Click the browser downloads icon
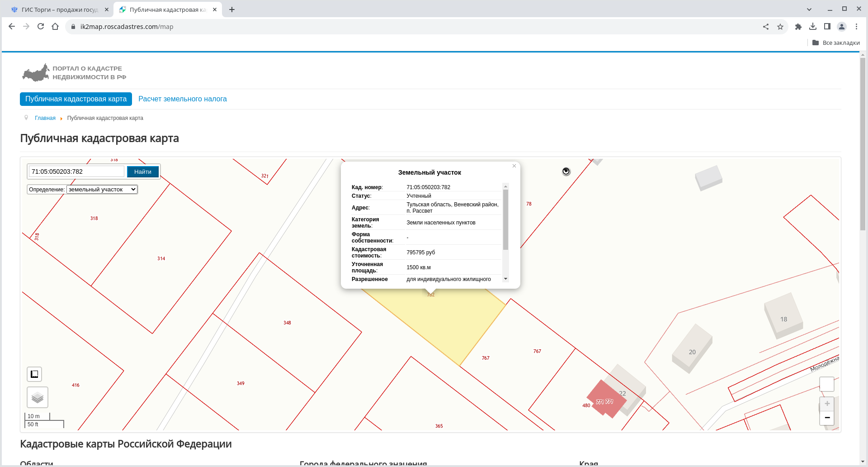The height and width of the screenshot is (467, 868). click(813, 27)
